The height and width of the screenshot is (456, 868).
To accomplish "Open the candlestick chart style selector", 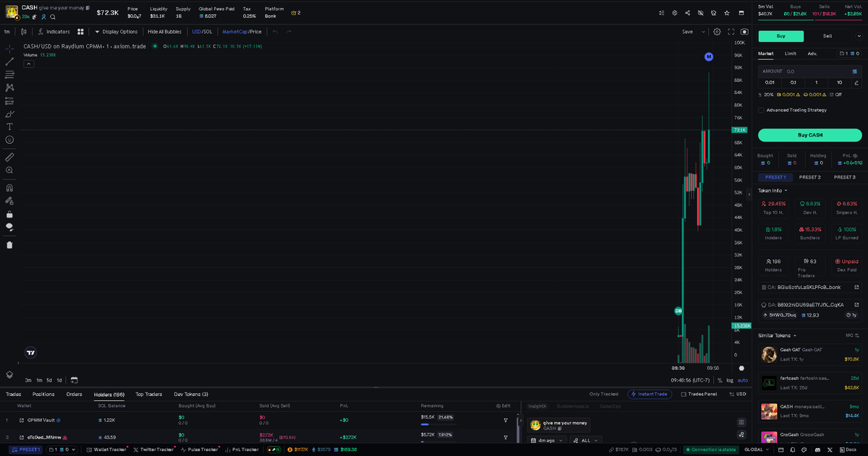I will tap(24, 32).
